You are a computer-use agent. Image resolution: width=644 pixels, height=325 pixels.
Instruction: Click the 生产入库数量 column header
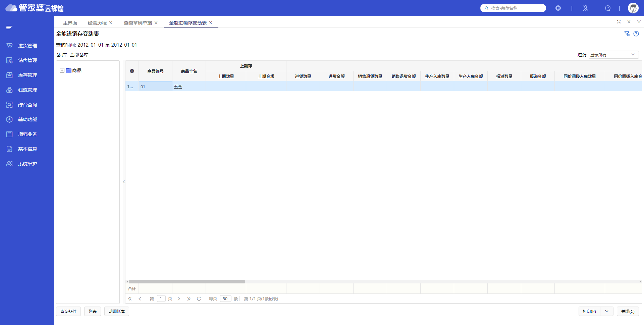pyautogui.click(x=437, y=76)
